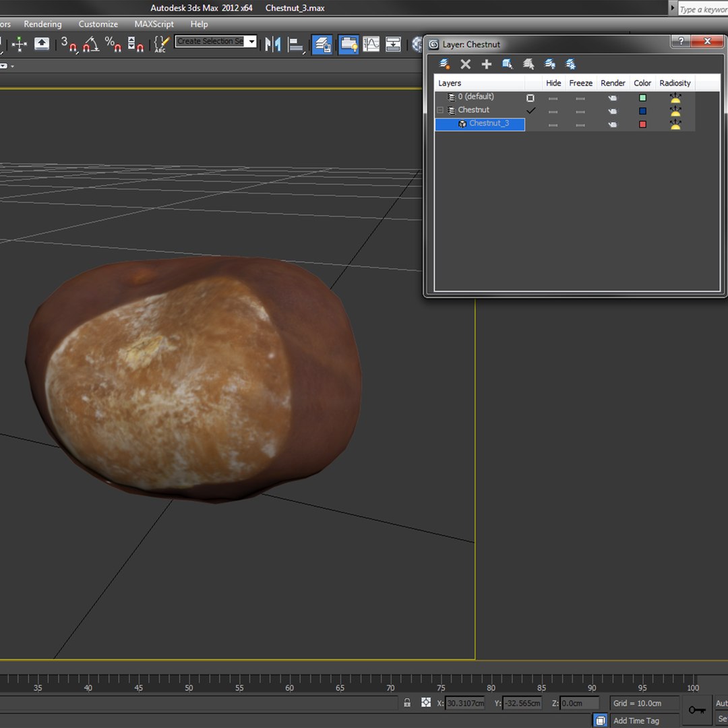Open Layer dialog help question button
This screenshot has height=728, width=728.
(680, 41)
